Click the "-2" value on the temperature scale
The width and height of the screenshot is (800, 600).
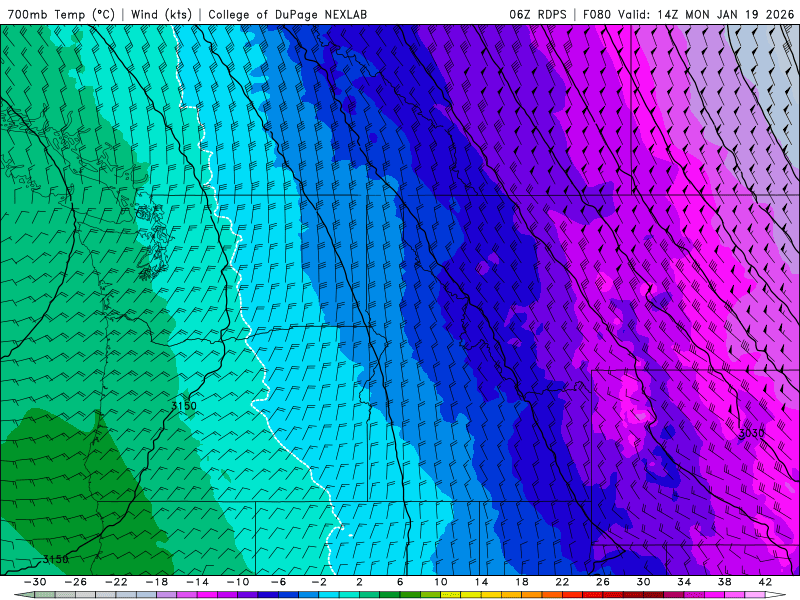[x=319, y=582]
